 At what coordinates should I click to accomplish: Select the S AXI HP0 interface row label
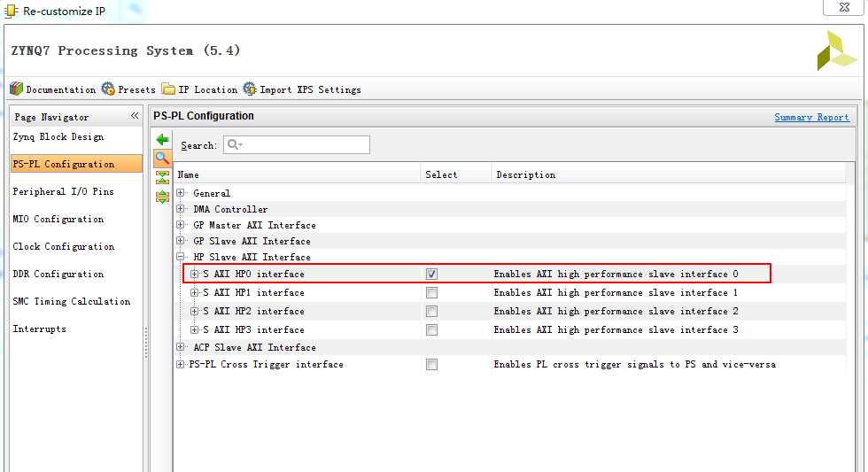point(253,274)
